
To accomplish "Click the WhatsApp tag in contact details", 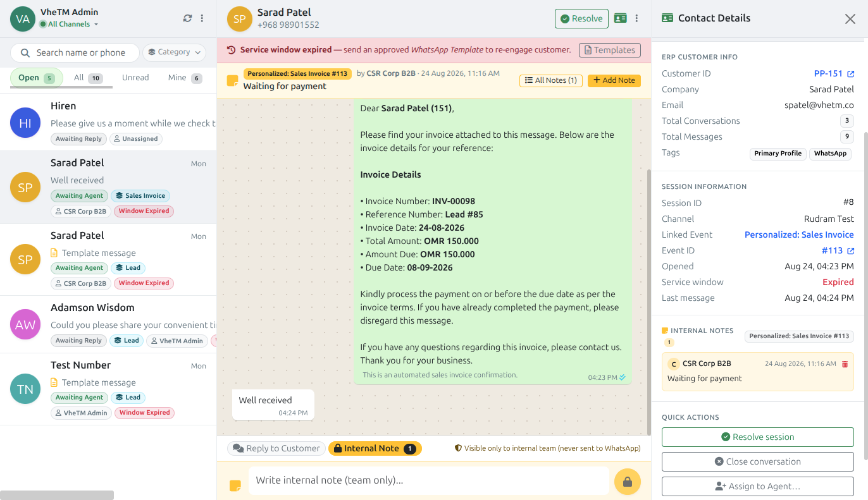I will click(830, 154).
